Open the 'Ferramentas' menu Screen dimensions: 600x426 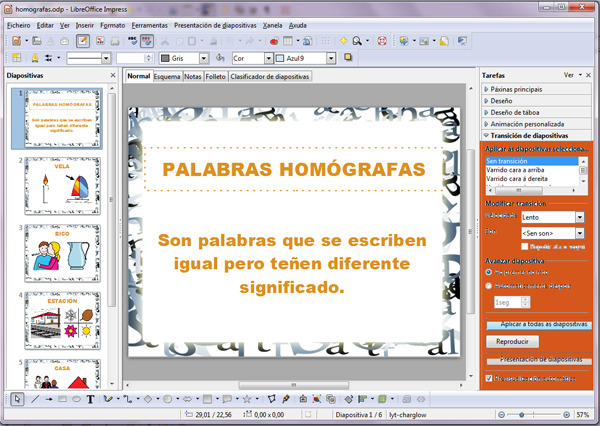click(150, 24)
